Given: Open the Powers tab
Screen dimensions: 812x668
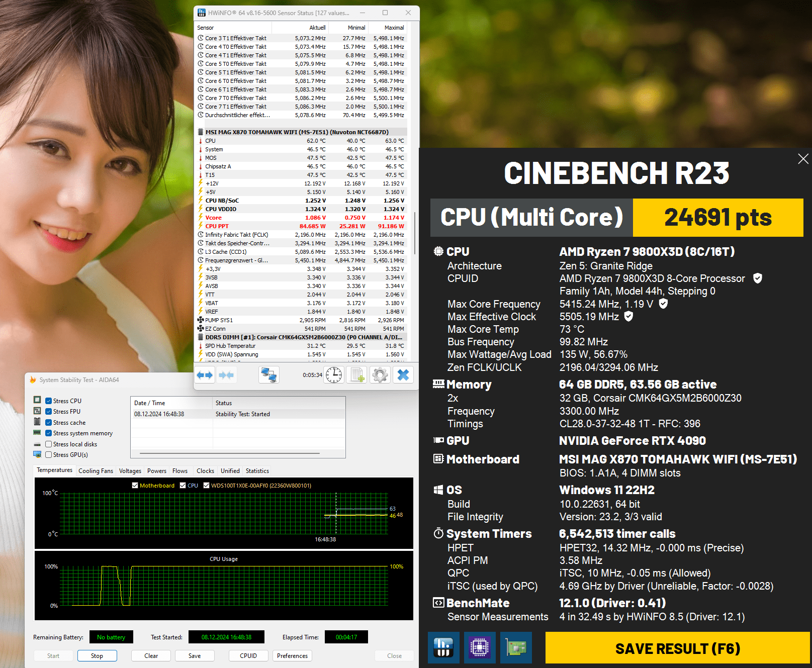Looking at the screenshot, I should (157, 471).
